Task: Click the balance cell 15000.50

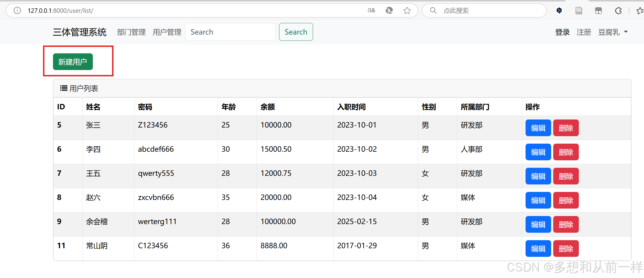Action: (276, 149)
